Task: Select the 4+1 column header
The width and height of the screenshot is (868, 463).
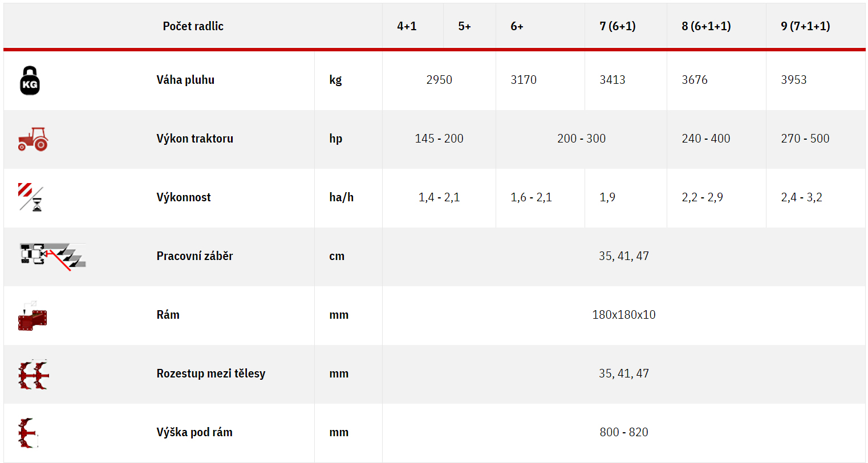Action: click(x=407, y=26)
